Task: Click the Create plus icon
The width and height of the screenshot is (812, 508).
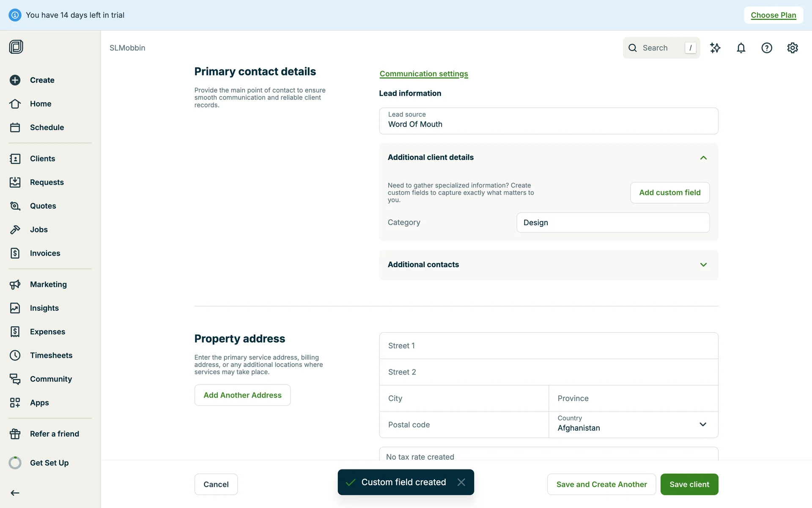Action: [15, 80]
